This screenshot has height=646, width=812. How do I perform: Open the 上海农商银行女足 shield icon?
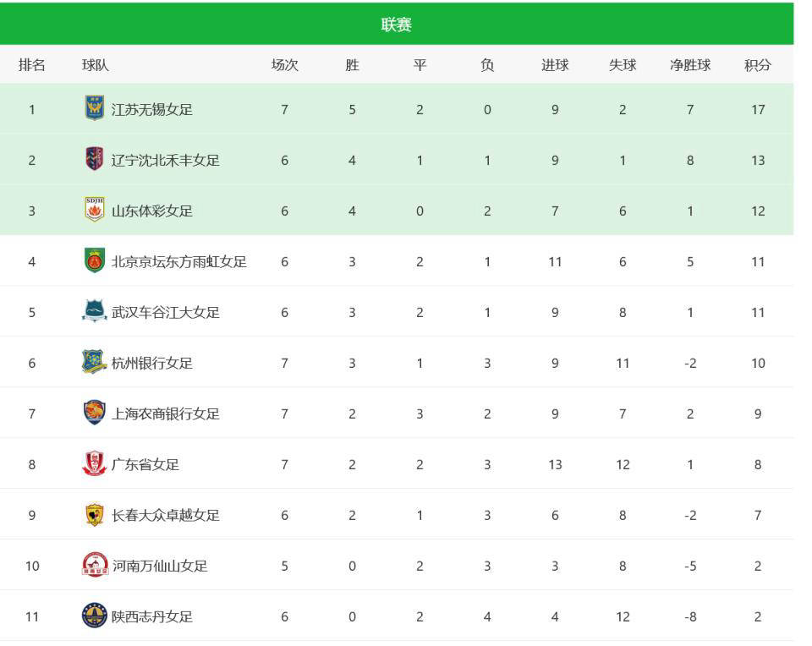pyautogui.click(x=95, y=413)
